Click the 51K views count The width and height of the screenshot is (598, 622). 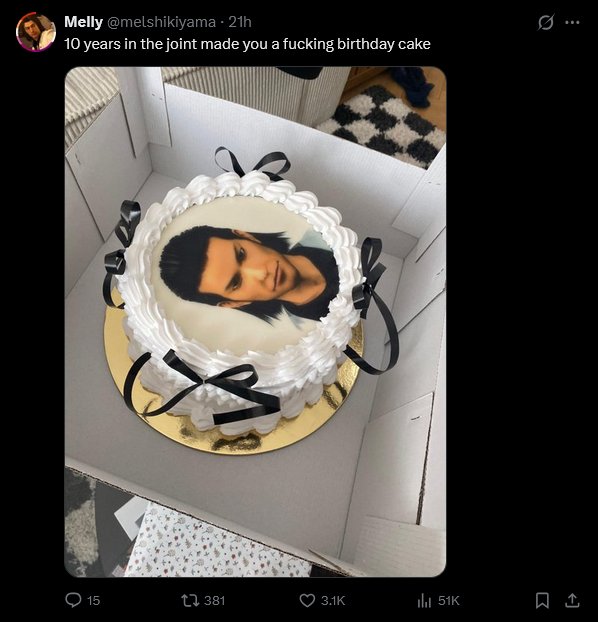[449, 601]
